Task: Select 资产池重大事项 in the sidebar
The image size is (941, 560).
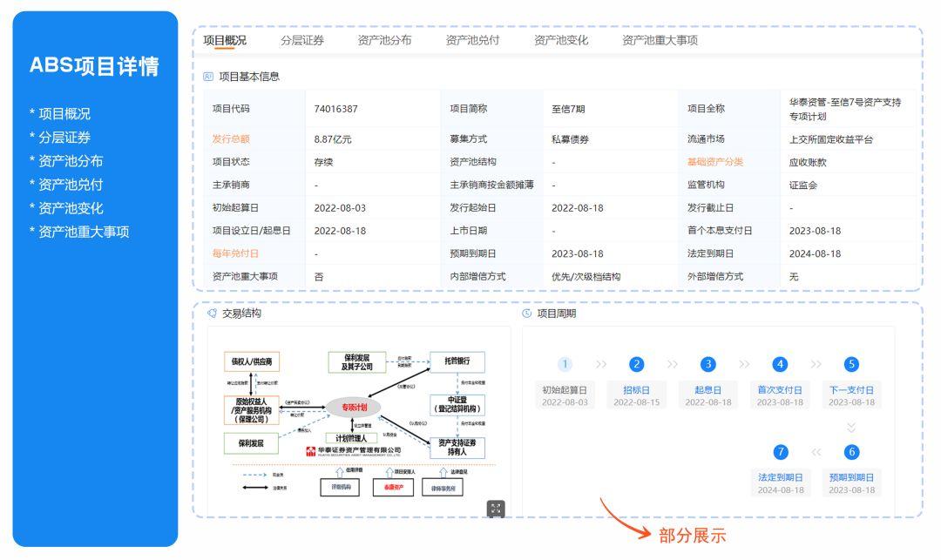Action: (x=85, y=233)
